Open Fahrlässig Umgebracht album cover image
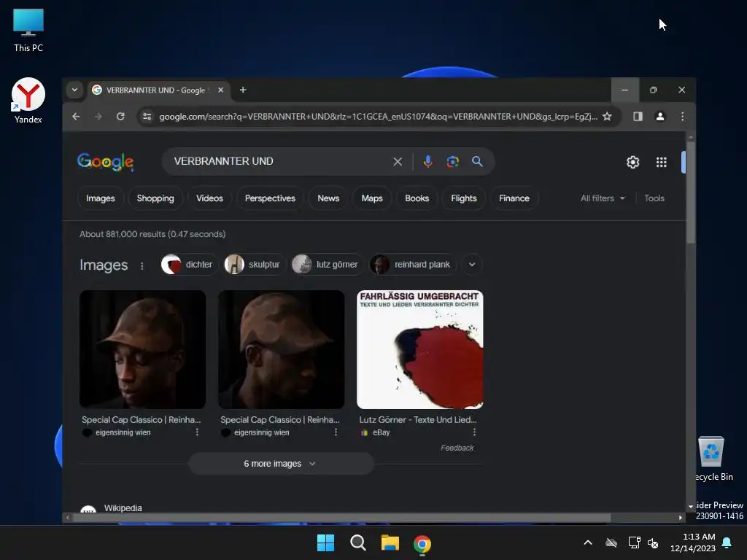 [419, 349]
